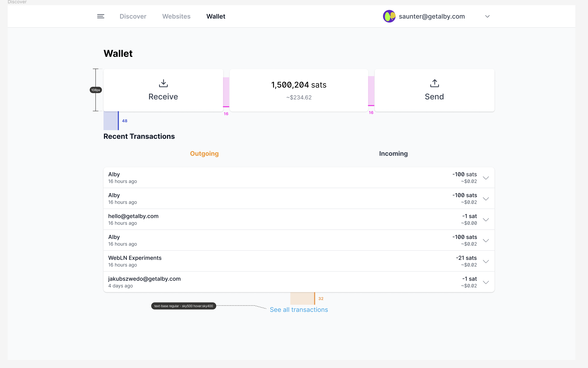Viewport: 588px width, 368px height.
Task: Open the hamburger navigation menu
Action: [101, 16]
